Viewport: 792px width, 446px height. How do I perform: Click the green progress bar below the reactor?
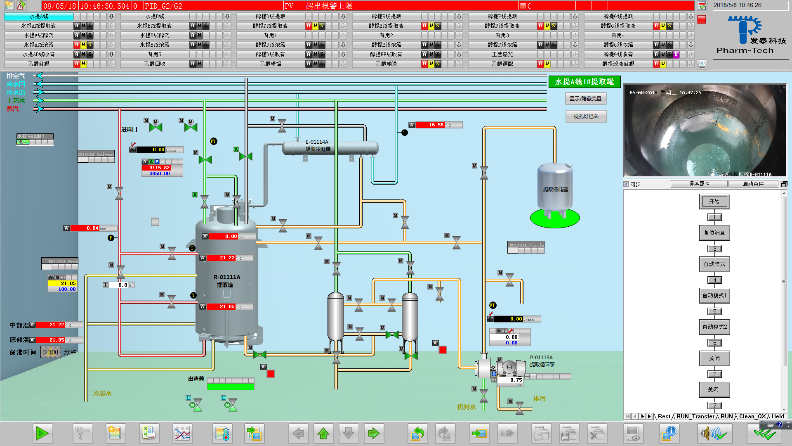point(220,384)
